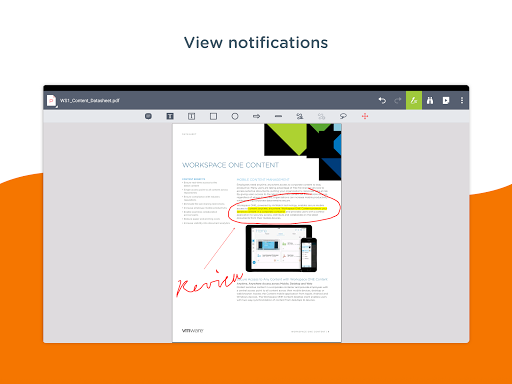Select the freehand lasso drawing tool
Screen dimensions: 512x384
point(343,116)
